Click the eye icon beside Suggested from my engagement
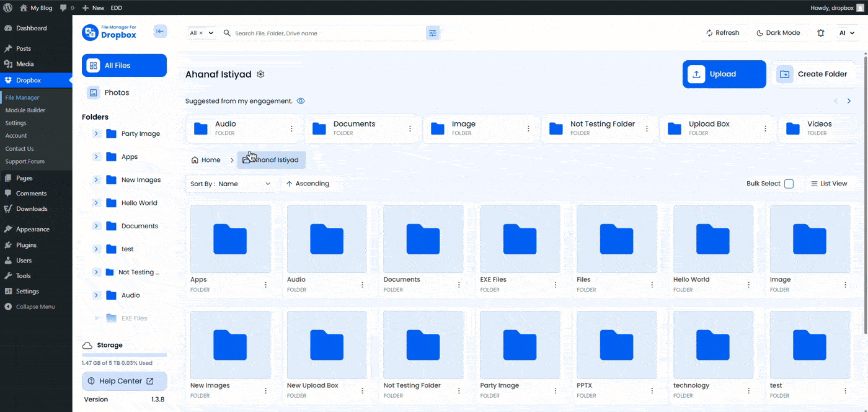Viewport: 868px width, 412px height. click(x=300, y=101)
